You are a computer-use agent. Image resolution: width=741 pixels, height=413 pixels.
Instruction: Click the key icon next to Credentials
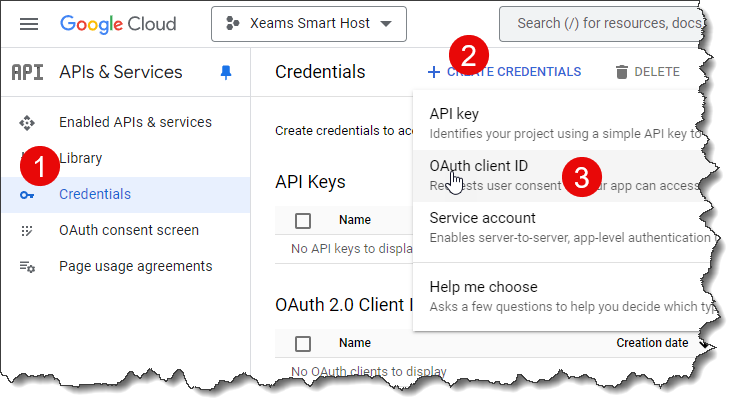(27, 195)
